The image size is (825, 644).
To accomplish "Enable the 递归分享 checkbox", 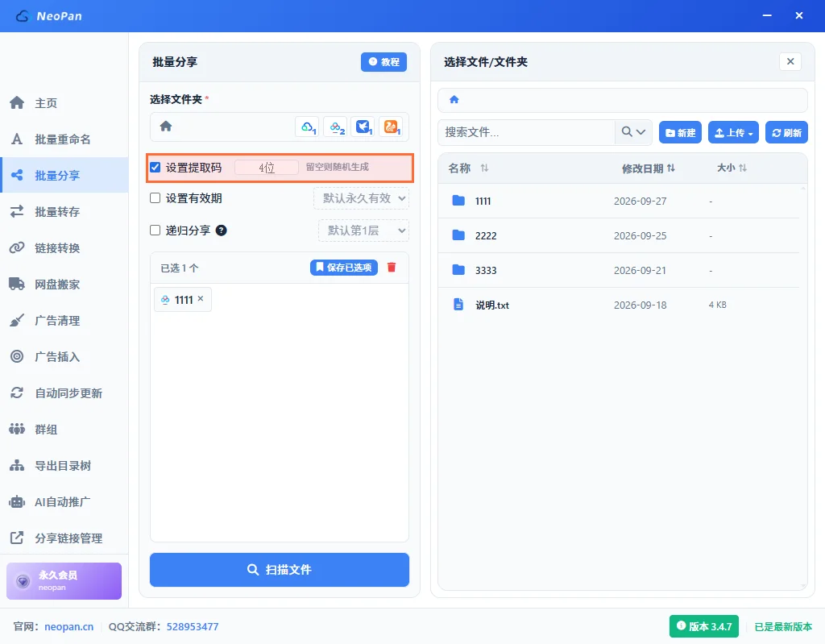I will [x=155, y=230].
